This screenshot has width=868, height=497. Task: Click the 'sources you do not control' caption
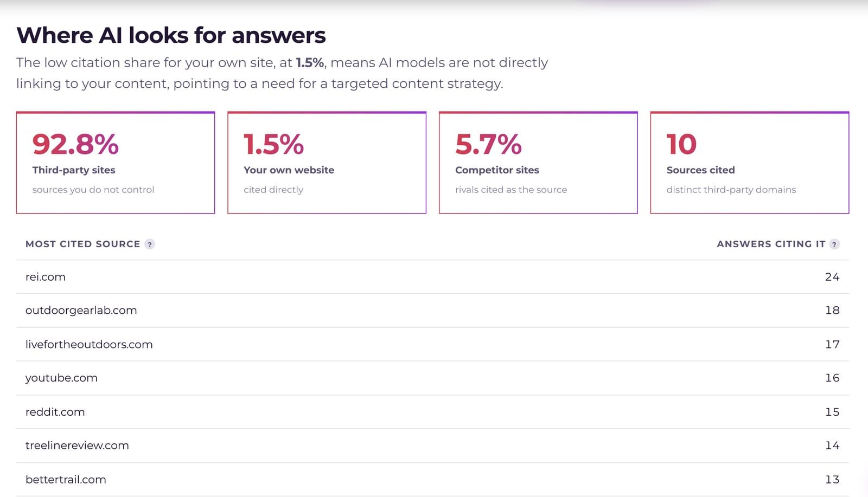point(93,190)
